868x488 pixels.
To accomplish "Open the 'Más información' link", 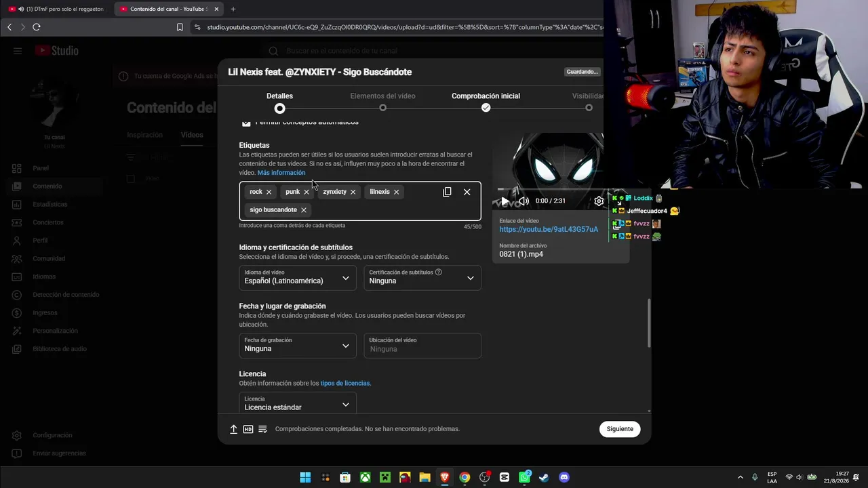I will [x=281, y=173].
